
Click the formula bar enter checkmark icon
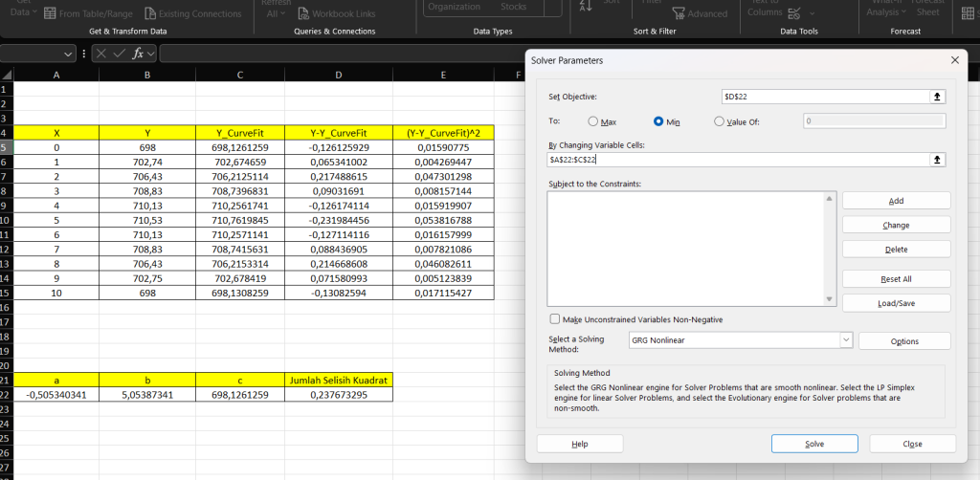119,54
